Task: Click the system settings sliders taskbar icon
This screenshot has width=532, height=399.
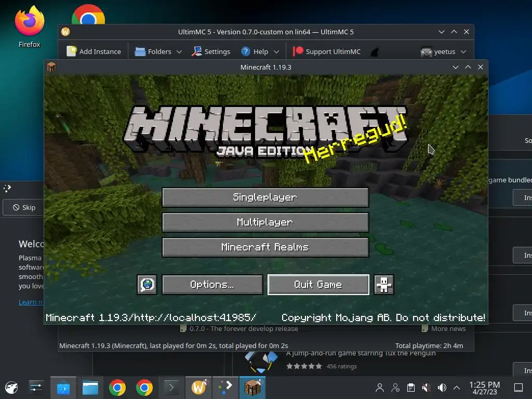Action: click(x=36, y=388)
